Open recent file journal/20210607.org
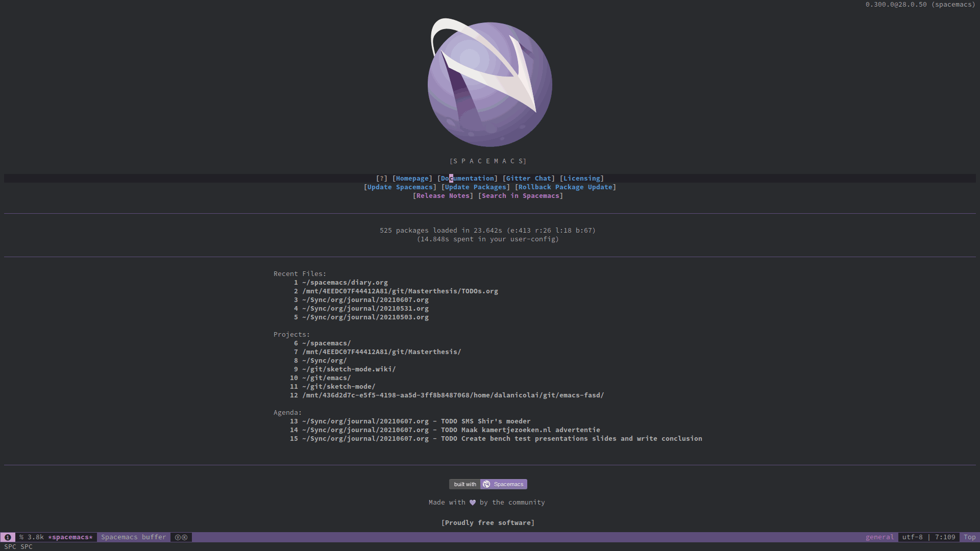Viewport: 980px width, 551px height. [x=365, y=300]
